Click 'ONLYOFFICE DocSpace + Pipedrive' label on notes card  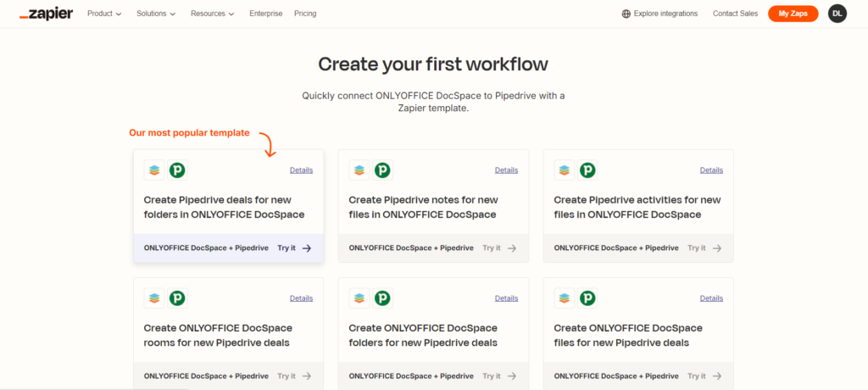click(x=411, y=248)
